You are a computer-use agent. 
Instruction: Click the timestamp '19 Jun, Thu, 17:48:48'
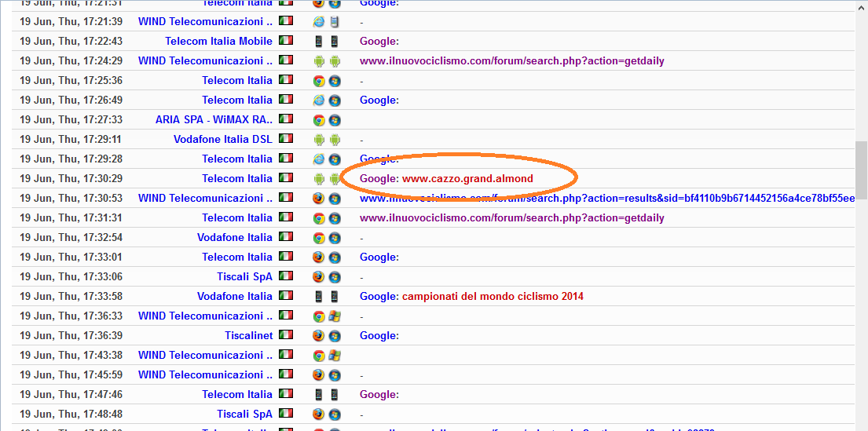(71, 415)
